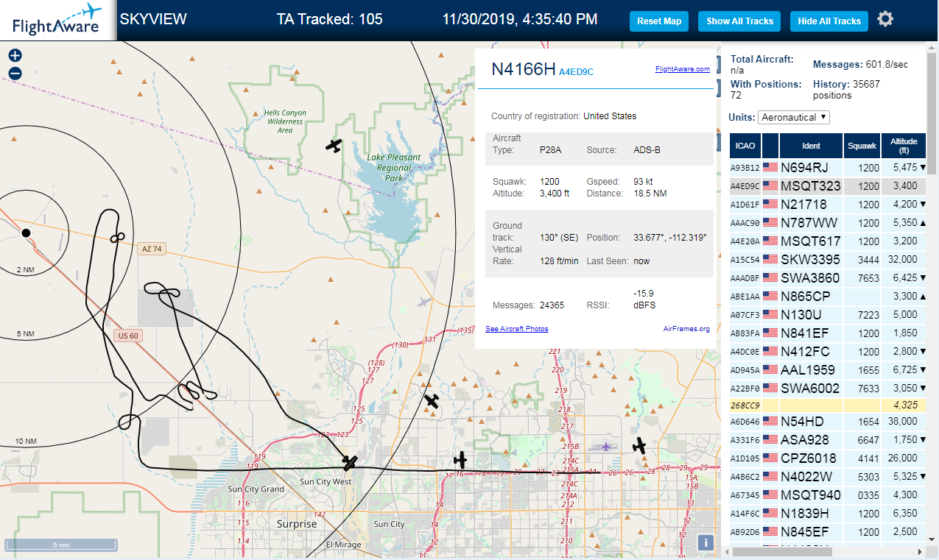The height and width of the screenshot is (560, 939).
Task: Select the N865CP aircraft row
Action: (828, 296)
